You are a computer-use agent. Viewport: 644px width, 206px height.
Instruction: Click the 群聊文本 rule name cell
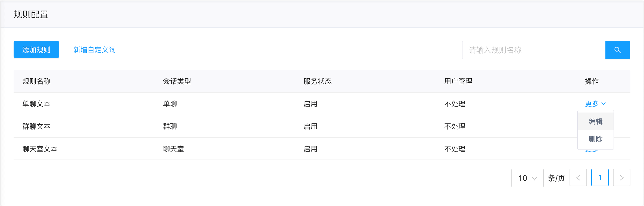click(x=36, y=126)
